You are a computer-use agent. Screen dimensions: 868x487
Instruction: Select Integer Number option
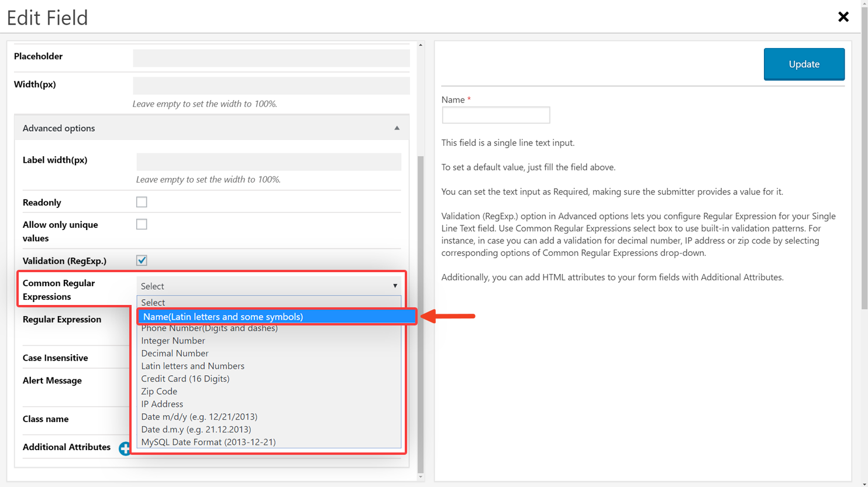click(268, 341)
